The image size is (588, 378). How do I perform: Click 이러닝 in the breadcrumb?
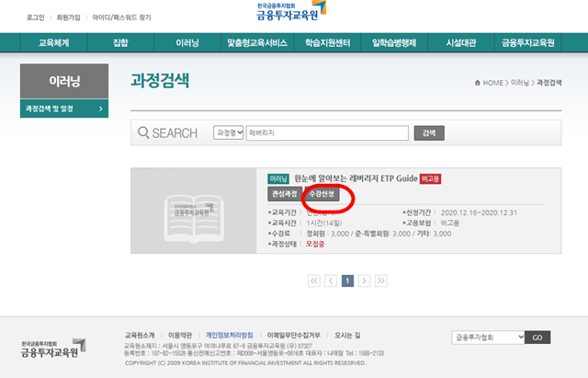click(520, 83)
